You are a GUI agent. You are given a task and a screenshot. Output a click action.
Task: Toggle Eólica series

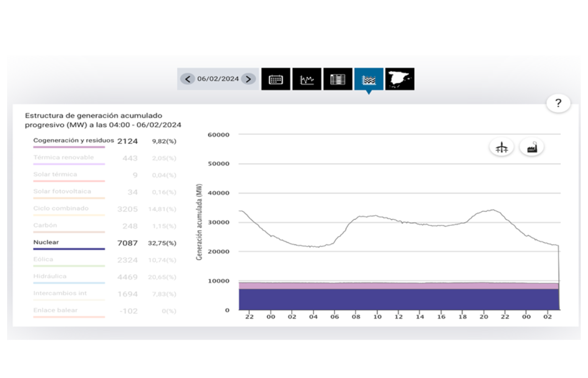69,261
